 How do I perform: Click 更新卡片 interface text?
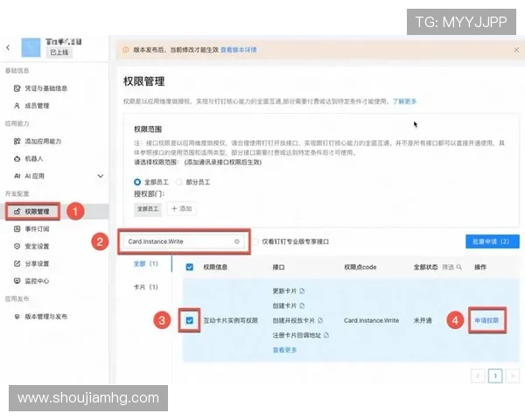[284, 290]
